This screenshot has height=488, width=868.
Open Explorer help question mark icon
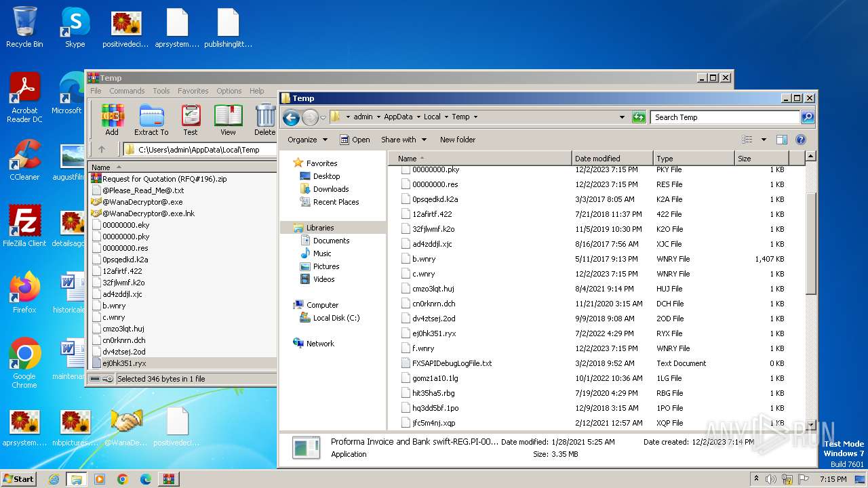point(800,140)
